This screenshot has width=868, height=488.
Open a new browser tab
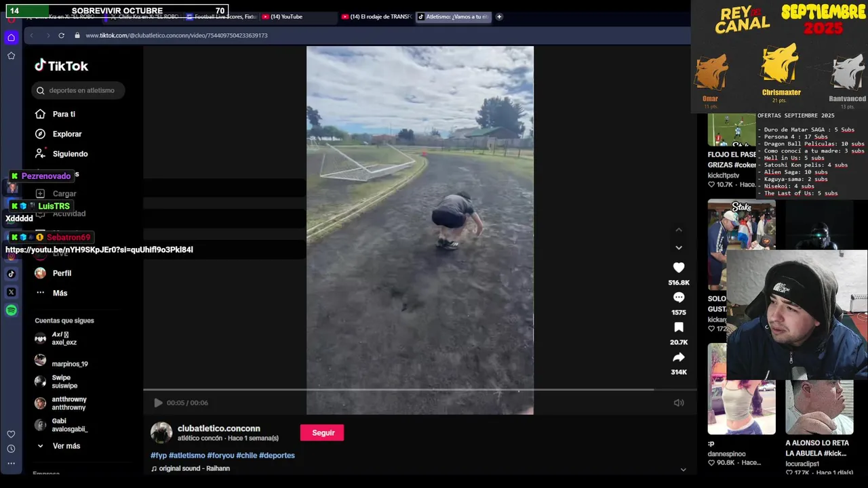(x=499, y=17)
